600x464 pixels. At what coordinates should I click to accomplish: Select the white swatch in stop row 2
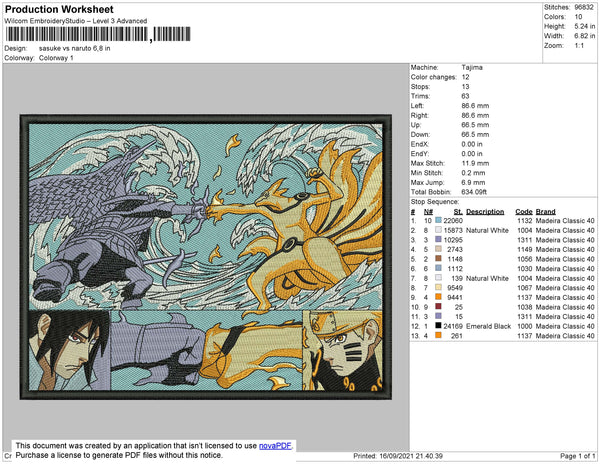pyautogui.click(x=438, y=230)
